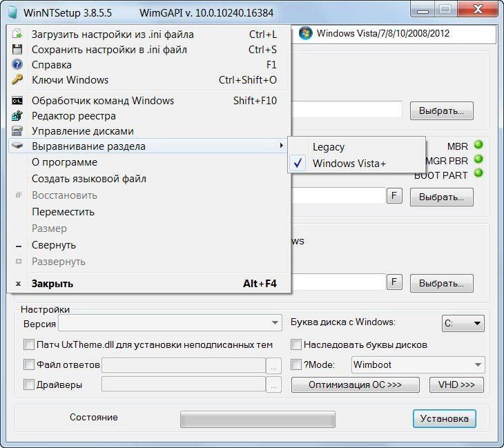Click the Драйверы path field
The height and width of the screenshot is (448, 504).
point(184,384)
